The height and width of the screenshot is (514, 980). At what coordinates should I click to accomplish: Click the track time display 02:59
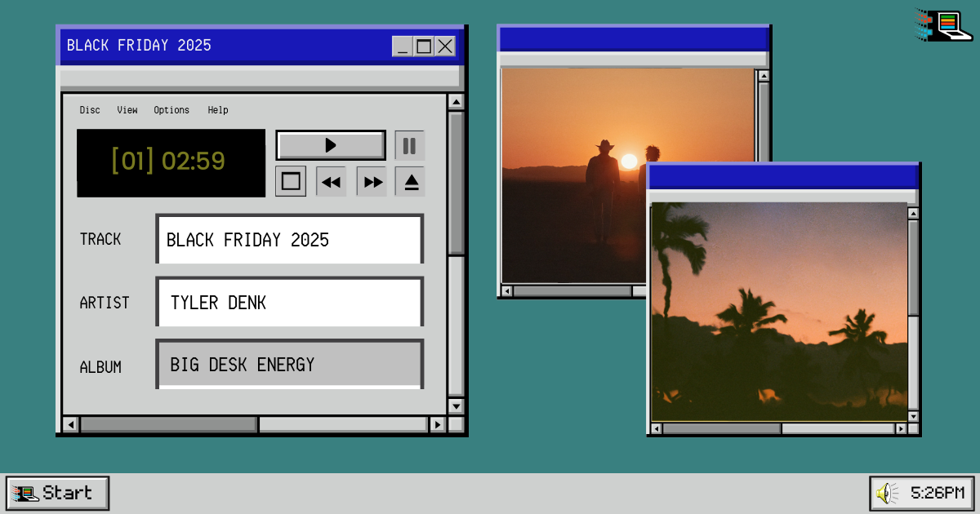point(194,161)
